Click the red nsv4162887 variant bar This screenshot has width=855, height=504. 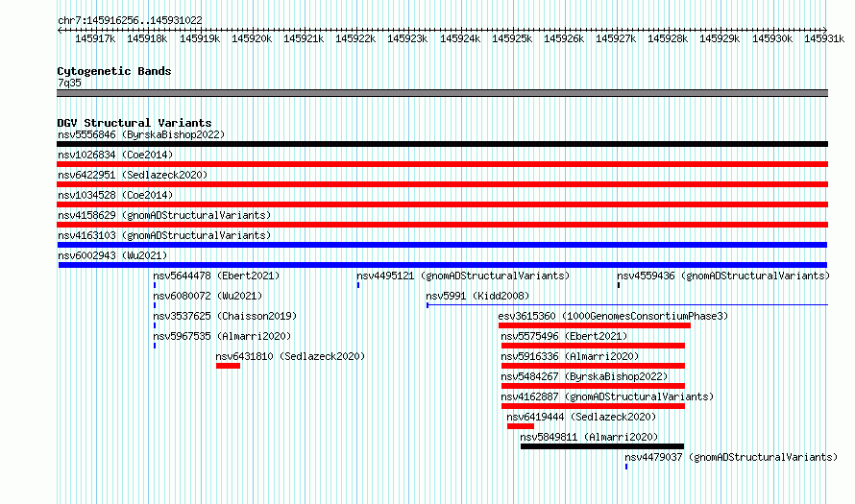[x=593, y=406]
